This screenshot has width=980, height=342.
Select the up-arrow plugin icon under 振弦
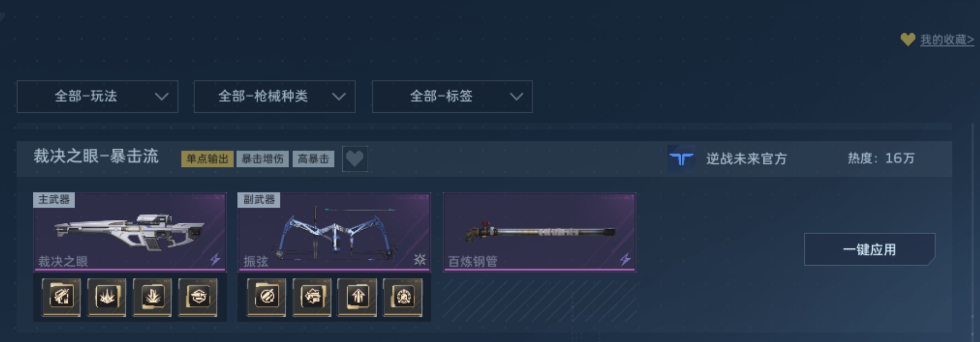click(358, 297)
